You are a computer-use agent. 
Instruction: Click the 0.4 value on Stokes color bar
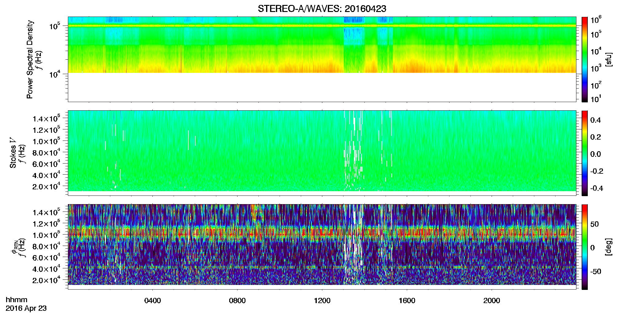595,120
